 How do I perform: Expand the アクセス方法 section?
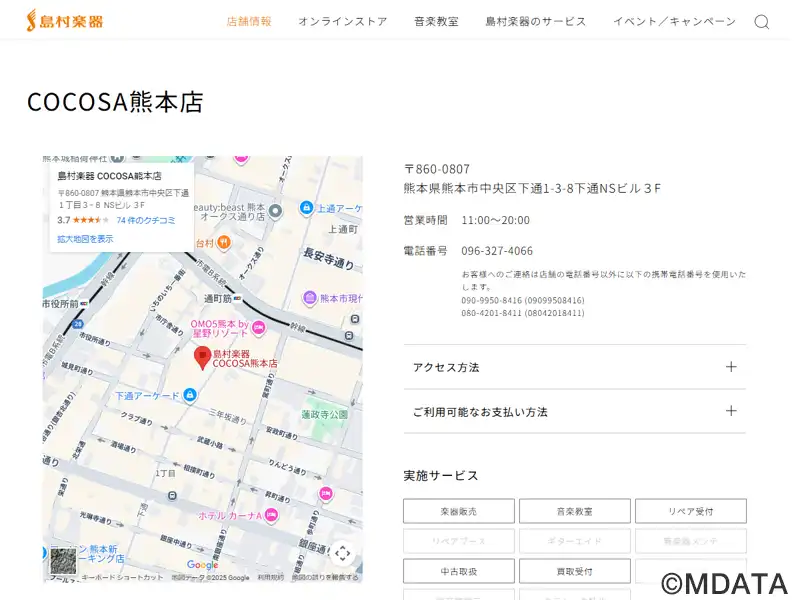(574, 367)
